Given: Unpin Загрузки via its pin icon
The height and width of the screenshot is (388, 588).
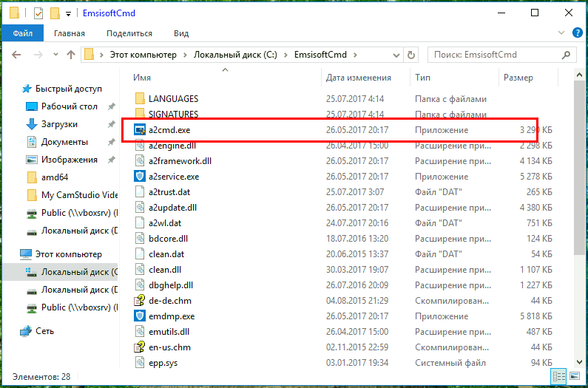Looking at the screenshot, I should [x=111, y=124].
